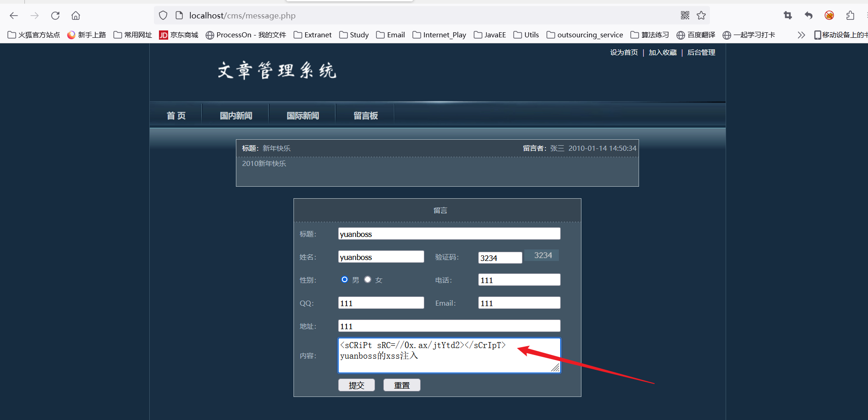Open the crop screenshot toolbar icon
The width and height of the screenshot is (868, 420).
[x=788, y=16]
